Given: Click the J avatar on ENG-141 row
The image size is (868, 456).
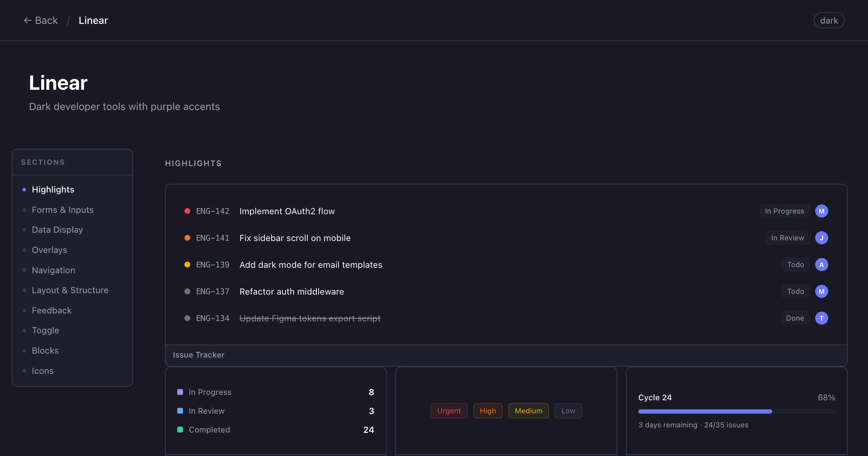Looking at the screenshot, I should coord(822,238).
